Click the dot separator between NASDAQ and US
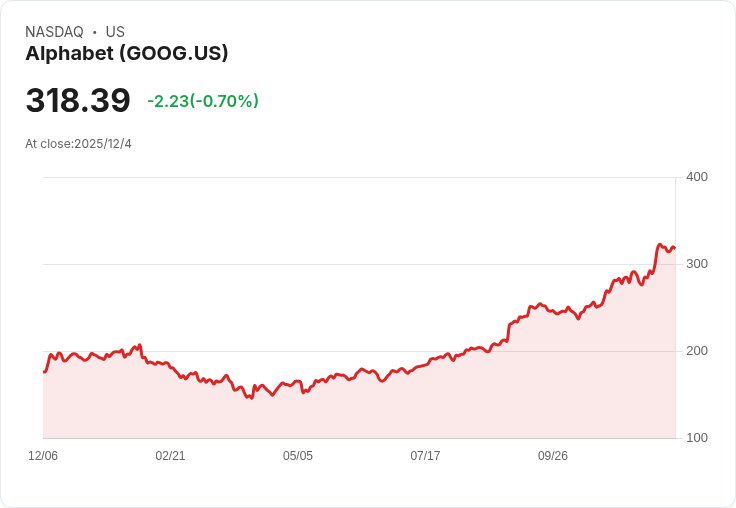Image resolution: width=736 pixels, height=508 pixels. tap(95, 32)
